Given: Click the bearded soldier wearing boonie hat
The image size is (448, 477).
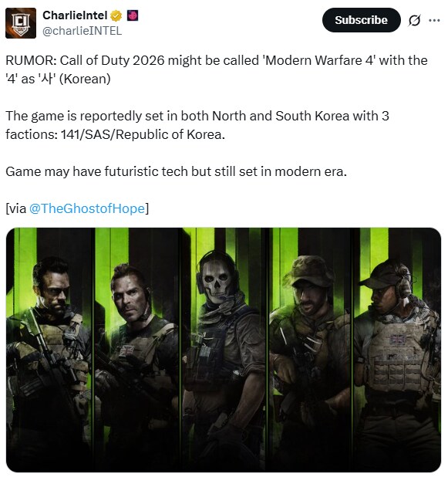Looking at the screenshot, I should [x=310, y=350].
